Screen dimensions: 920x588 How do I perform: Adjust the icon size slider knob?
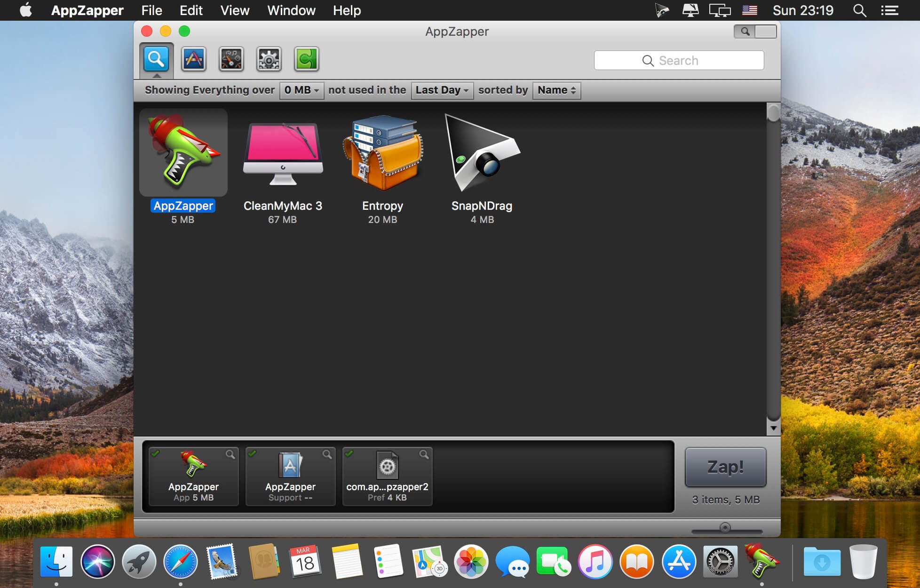click(725, 527)
